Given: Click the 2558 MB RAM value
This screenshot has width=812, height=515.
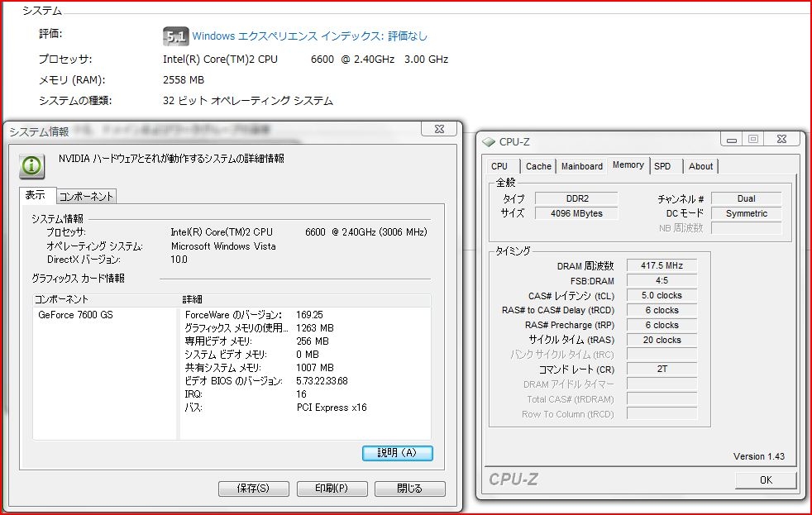Looking at the screenshot, I should pos(184,80).
